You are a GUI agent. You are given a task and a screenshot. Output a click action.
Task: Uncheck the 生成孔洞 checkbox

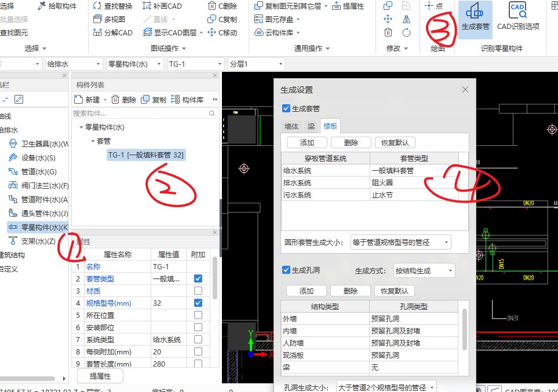click(286, 270)
